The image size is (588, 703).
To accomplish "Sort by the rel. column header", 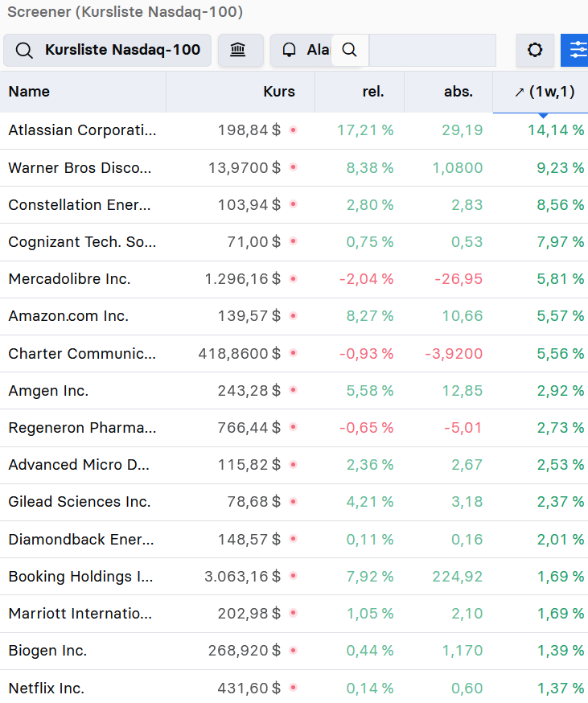I will coord(373,92).
